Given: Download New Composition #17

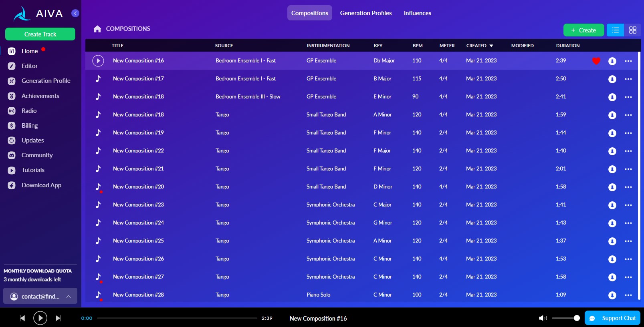Looking at the screenshot, I should pyautogui.click(x=612, y=79).
